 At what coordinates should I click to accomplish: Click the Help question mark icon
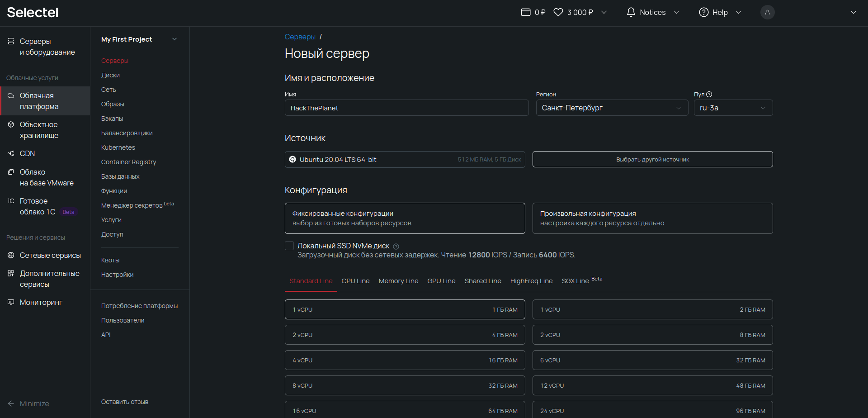[x=703, y=12]
